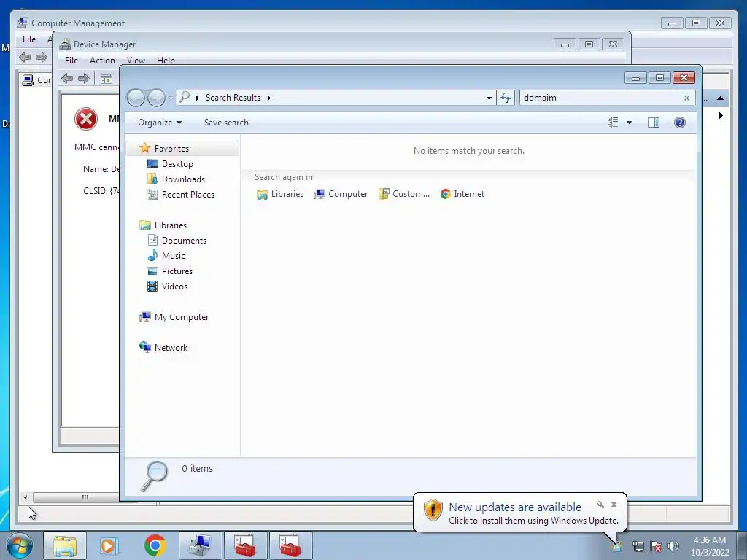Click the Explorer forward button
747x560 pixels.
(156, 98)
